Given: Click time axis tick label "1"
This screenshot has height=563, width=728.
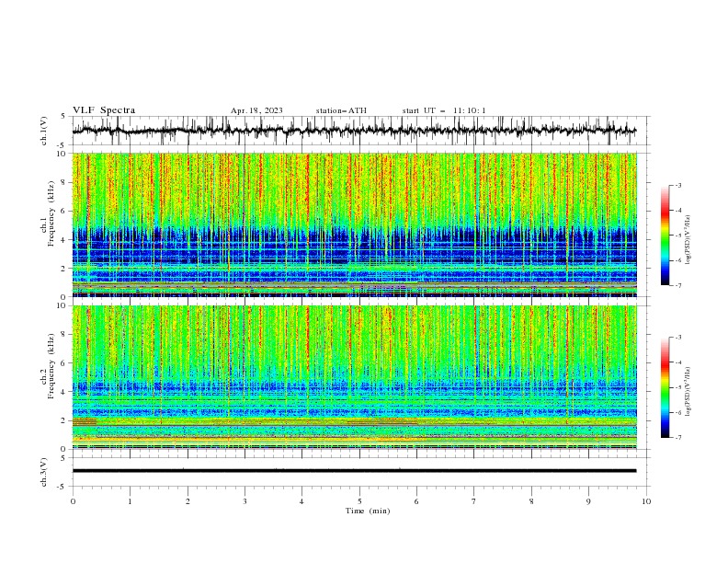Looking at the screenshot, I should point(130,501).
